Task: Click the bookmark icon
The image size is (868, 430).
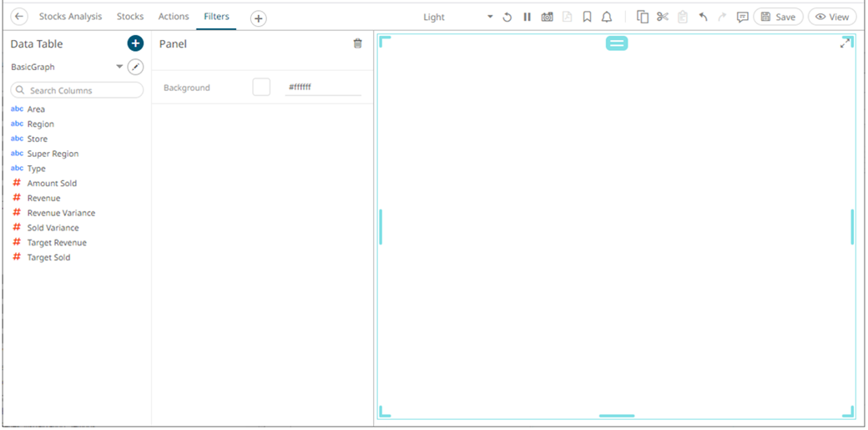Action: [588, 17]
